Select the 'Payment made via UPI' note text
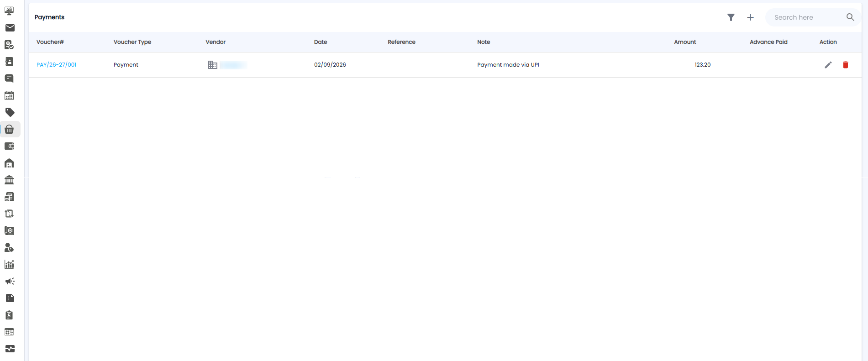 click(508, 65)
